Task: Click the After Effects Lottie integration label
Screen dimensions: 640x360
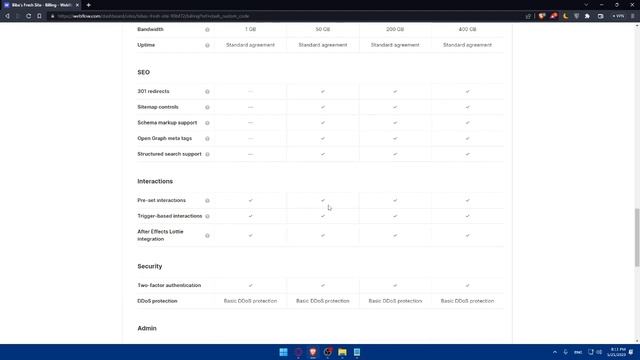Action: click(160, 236)
